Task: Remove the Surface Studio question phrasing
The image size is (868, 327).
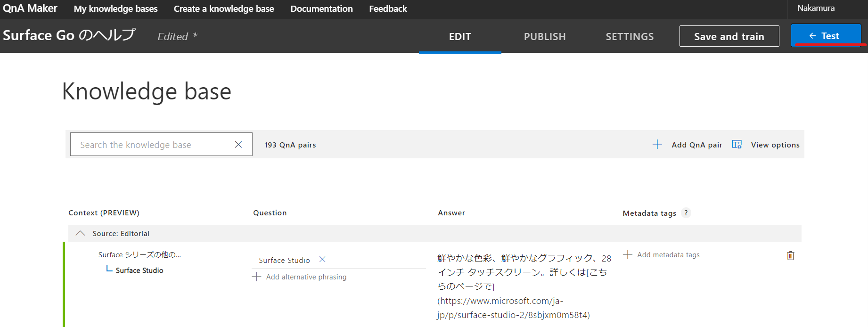Action: 322,260
